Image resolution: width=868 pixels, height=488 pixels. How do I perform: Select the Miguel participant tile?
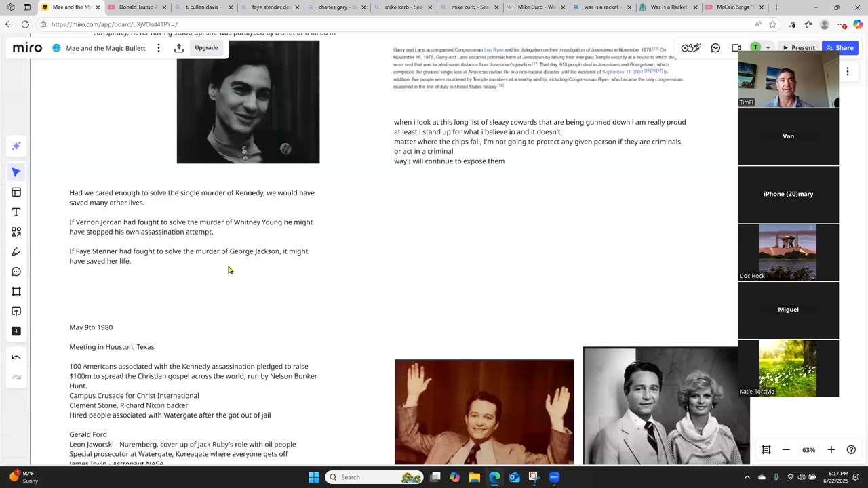tap(788, 310)
